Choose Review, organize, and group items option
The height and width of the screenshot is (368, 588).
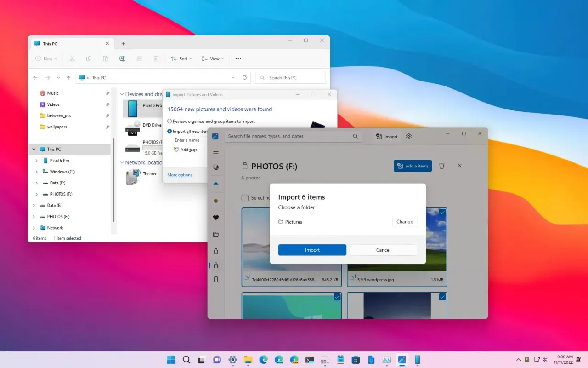(x=170, y=121)
